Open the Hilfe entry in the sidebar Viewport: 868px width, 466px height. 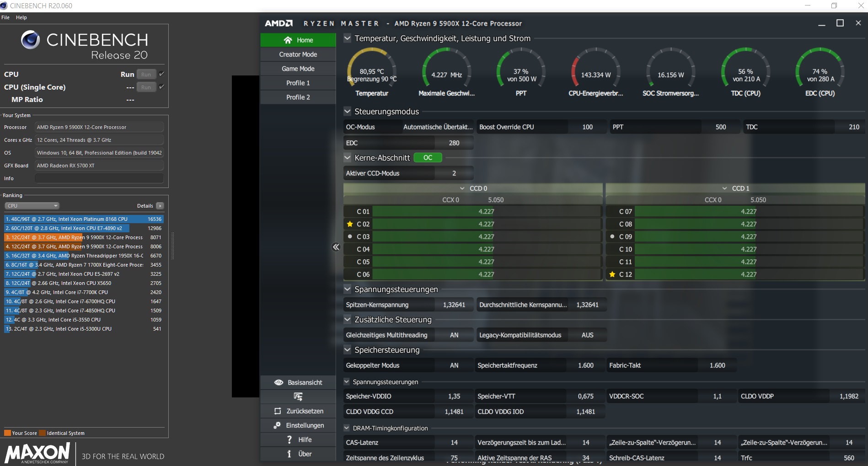(x=298, y=439)
